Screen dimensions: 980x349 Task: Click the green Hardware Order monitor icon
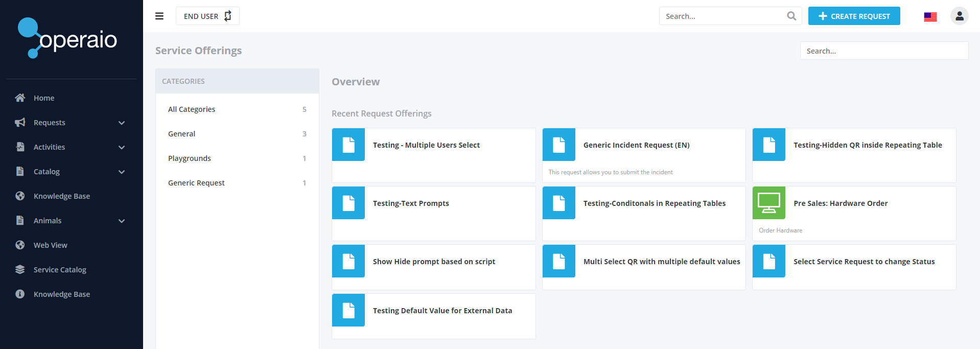(x=768, y=203)
